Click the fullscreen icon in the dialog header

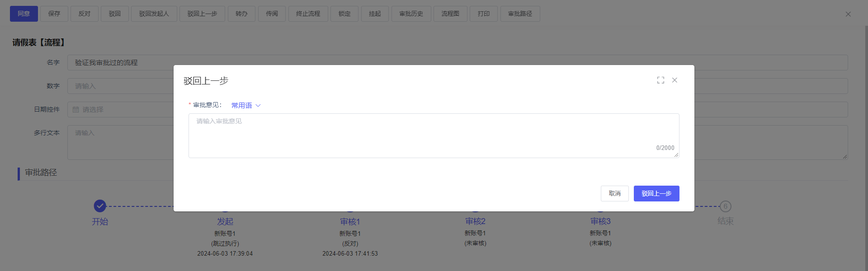660,80
